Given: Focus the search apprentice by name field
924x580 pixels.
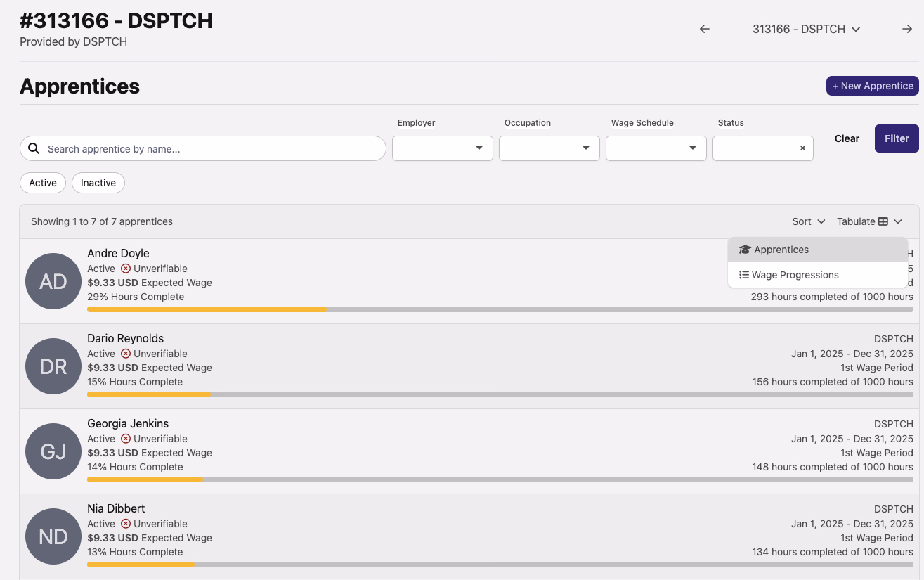Looking at the screenshot, I should coord(203,148).
